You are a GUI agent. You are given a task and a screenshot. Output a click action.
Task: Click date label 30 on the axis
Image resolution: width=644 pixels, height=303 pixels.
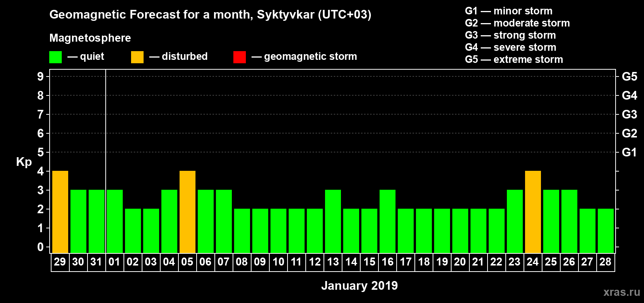[78, 262]
